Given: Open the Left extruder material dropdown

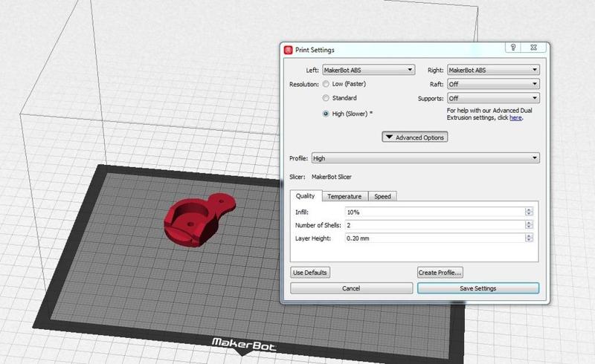Looking at the screenshot, I should click(368, 70).
